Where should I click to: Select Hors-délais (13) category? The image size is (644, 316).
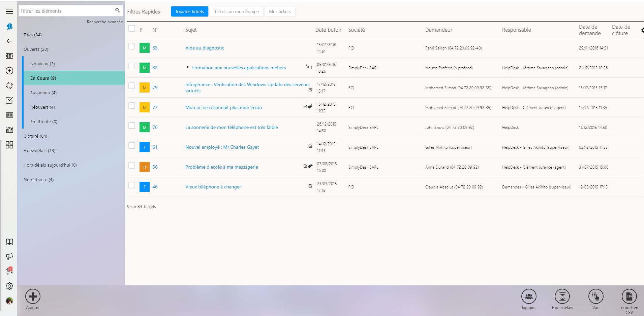tap(39, 151)
